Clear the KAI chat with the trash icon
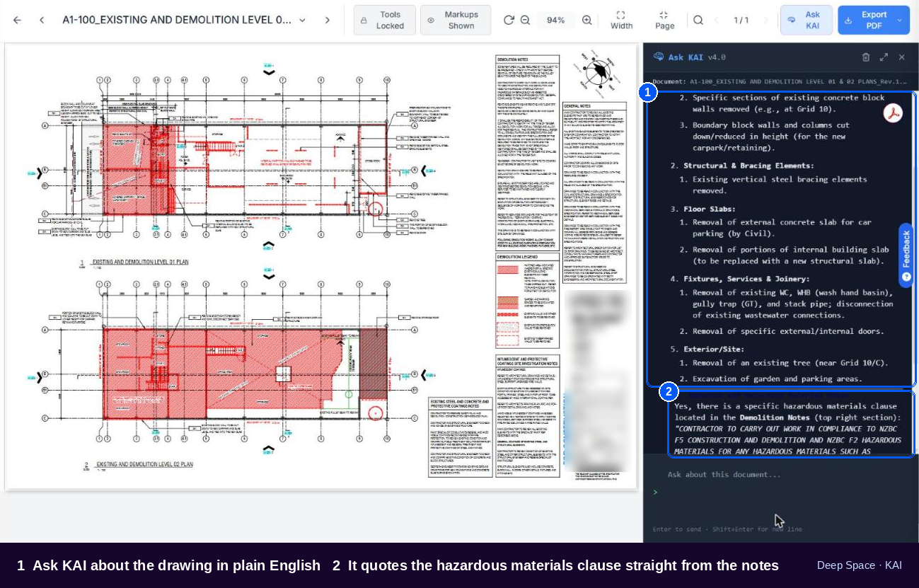Viewport: 919px width, 588px height. point(866,57)
